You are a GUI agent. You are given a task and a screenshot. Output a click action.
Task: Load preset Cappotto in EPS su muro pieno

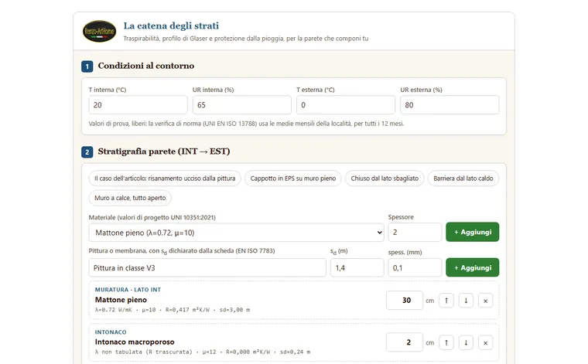pyautogui.click(x=293, y=179)
